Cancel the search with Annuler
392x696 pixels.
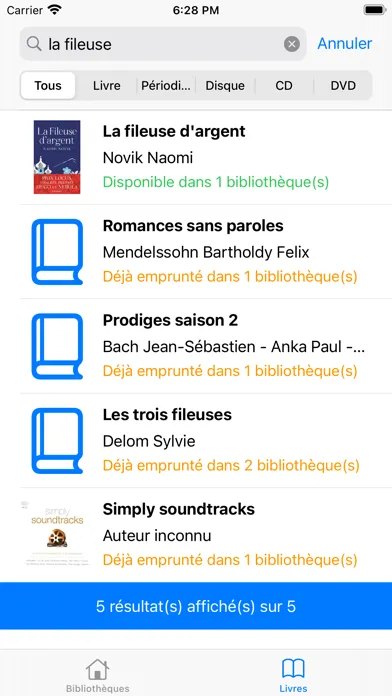[x=345, y=44]
